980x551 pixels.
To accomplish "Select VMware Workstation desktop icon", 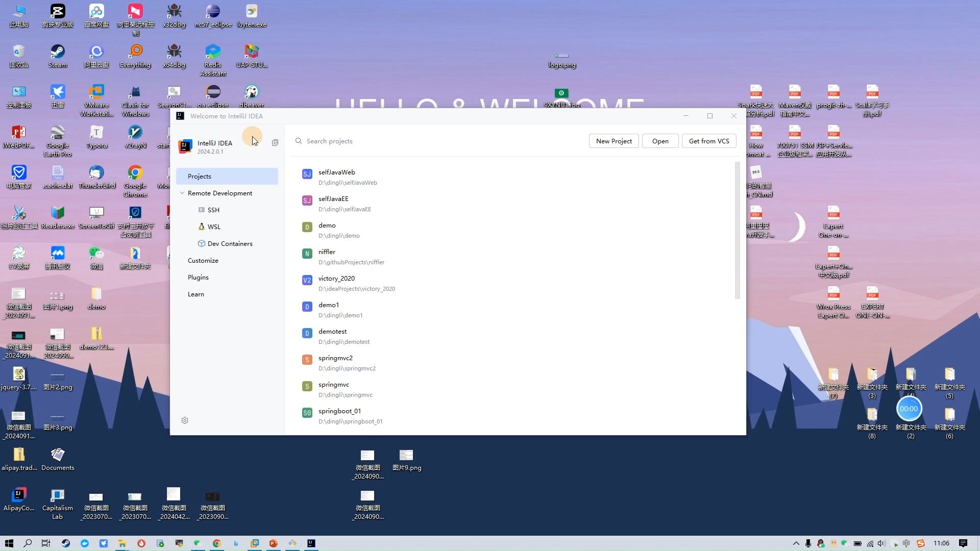I will [x=96, y=101].
